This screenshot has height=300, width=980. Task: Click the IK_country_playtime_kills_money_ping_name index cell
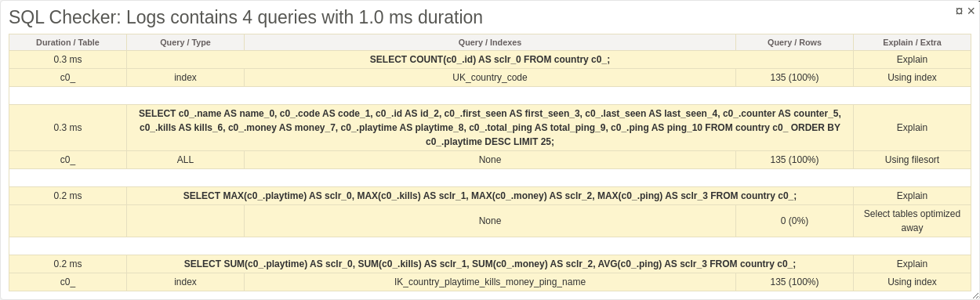pos(490,282)
